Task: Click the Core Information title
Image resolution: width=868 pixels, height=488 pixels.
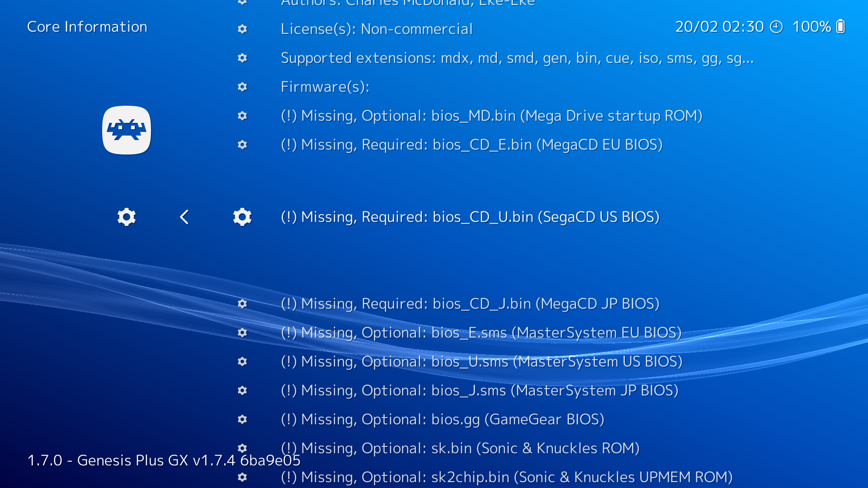Action: pos(87,27)
